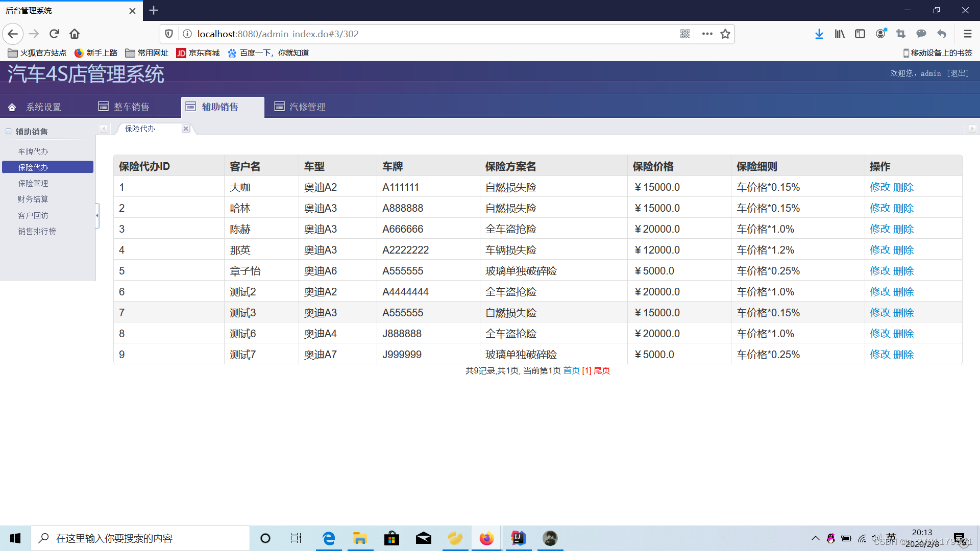Open IntelliJ IDEA from the taskbar
Screen dimensions: 980x551
click(x=519, y=538)
